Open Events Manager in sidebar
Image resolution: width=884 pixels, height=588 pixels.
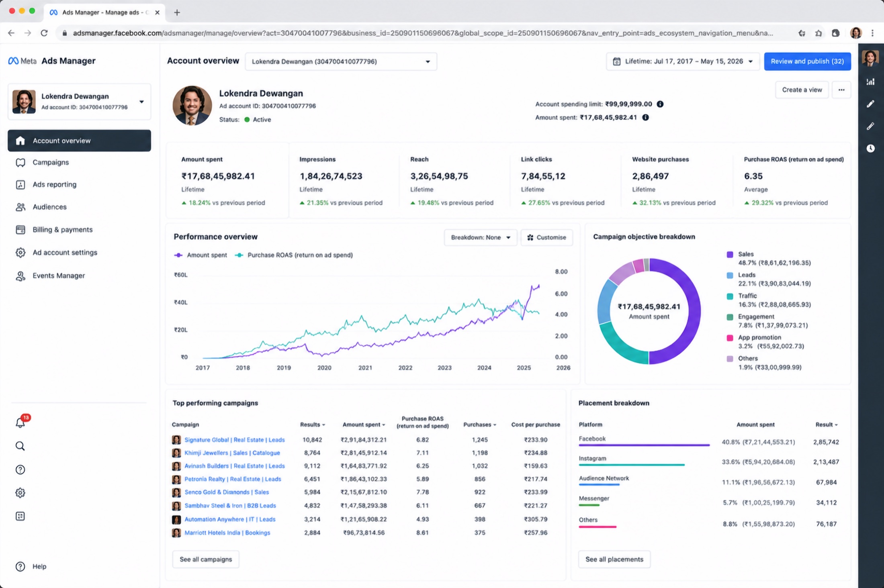(79, 276)
